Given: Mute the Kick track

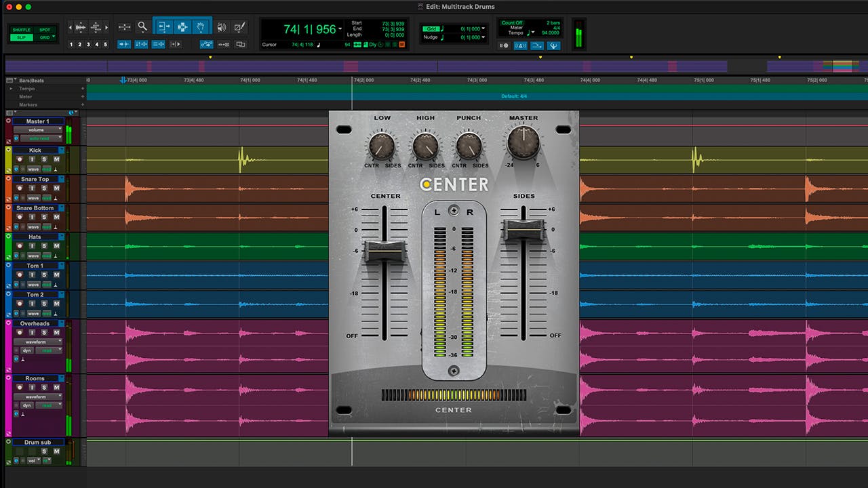Looking at the screenshot, I should [x=56, y=159].
